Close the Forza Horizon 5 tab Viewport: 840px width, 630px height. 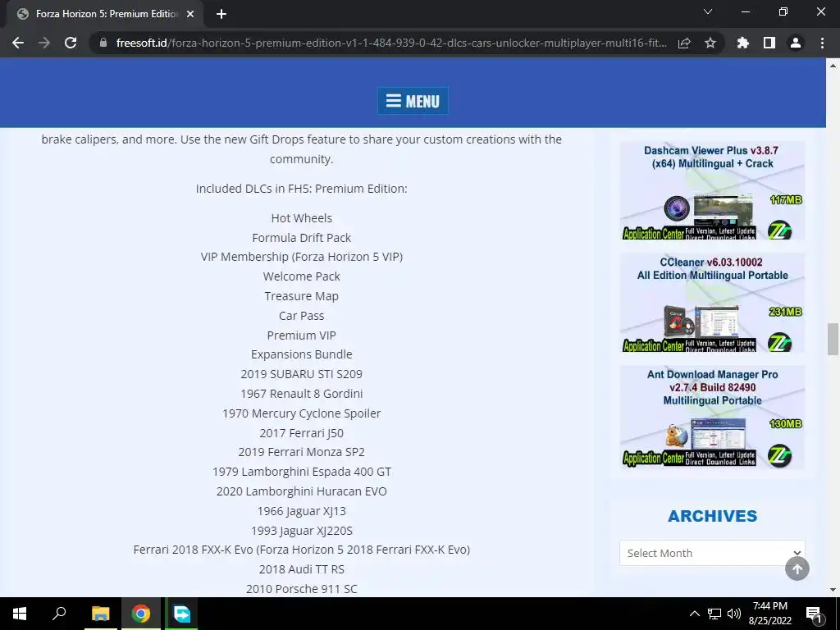click(190, 14)
